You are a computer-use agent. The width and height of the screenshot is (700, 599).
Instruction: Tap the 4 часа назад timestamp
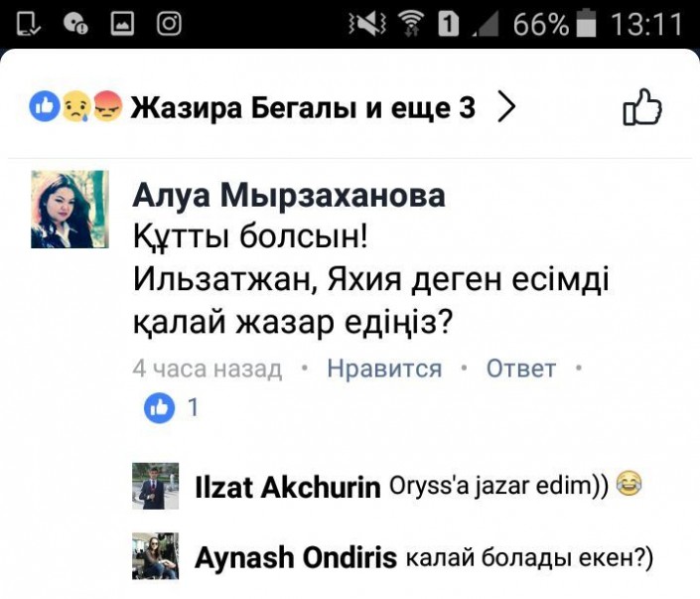click(208, 369)
